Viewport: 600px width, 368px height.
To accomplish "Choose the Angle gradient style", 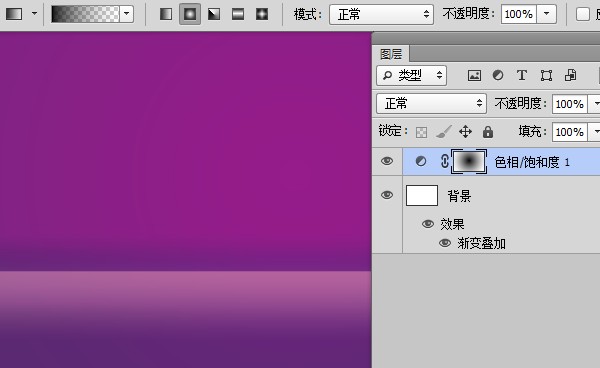I will [214, 14].
